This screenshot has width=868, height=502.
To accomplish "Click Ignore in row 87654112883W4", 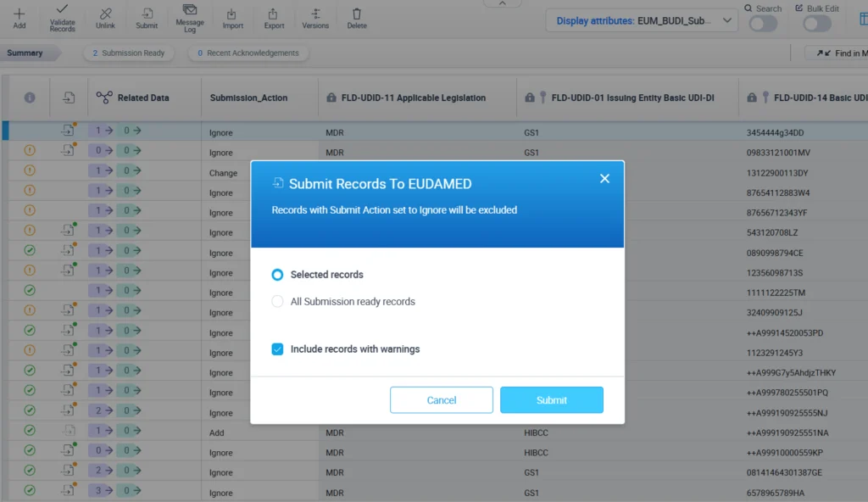I will tap(221, 192).
